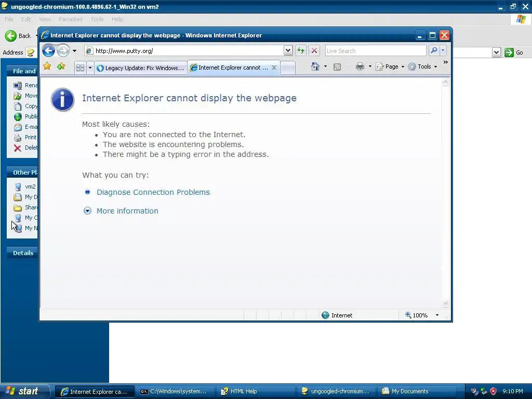Focus the Live Search box
Viewport: 532px width, 399px height.
[376, 51]
